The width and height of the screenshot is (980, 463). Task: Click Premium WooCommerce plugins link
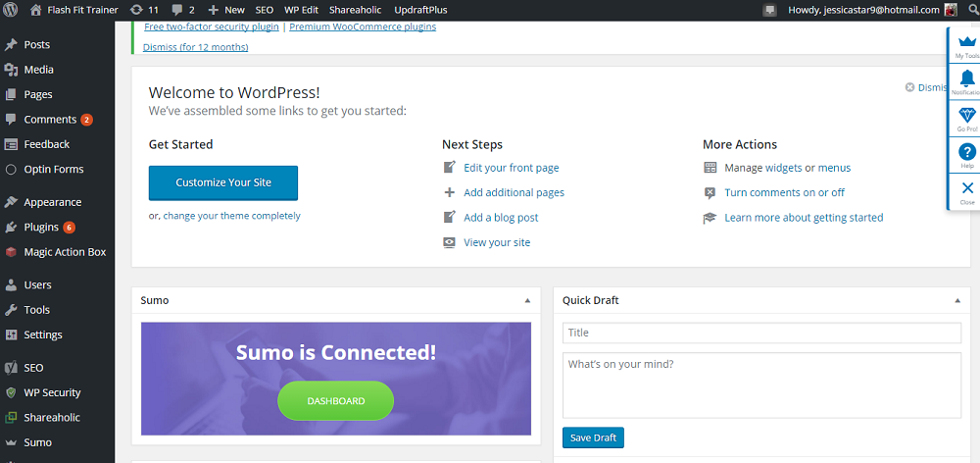[363, 26]
